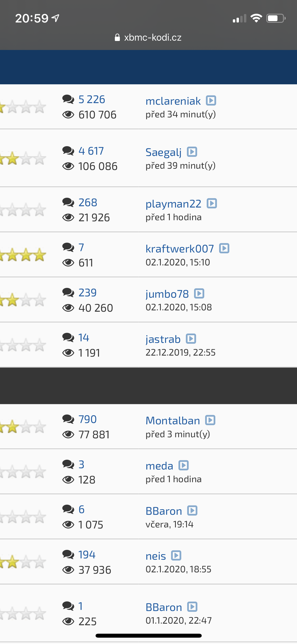Go to last post by mclareniak icon
297x644 pixels.
(x=211, y=100)
